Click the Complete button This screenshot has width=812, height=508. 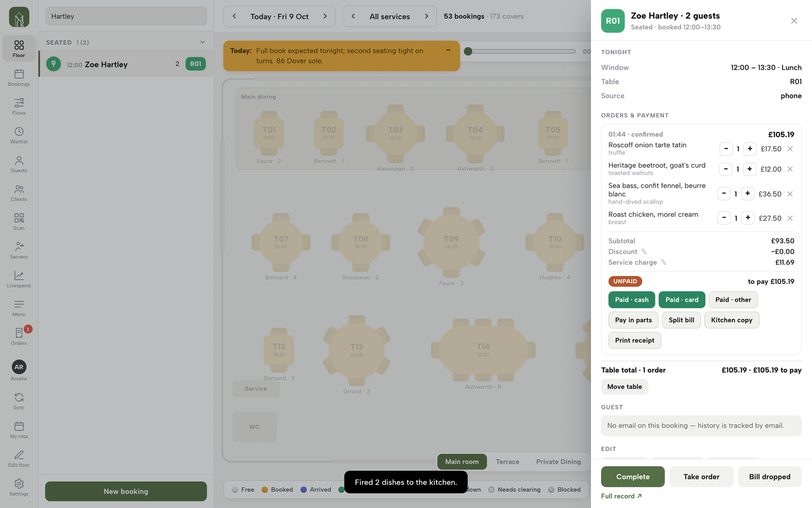click(633, 477)
